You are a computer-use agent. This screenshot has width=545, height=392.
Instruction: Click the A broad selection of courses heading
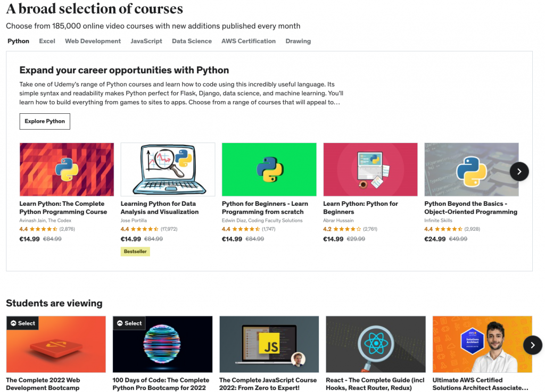point(95,9)
